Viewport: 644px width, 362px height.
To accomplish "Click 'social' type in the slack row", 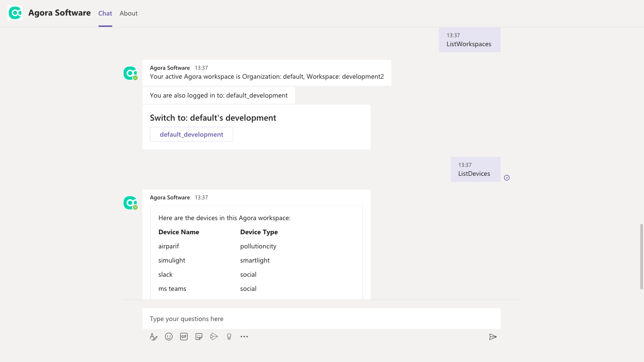I will (x=248, y=274).
